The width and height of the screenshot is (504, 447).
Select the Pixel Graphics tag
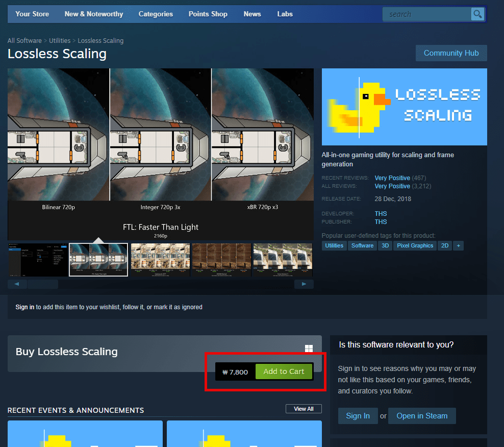point(415,245)
